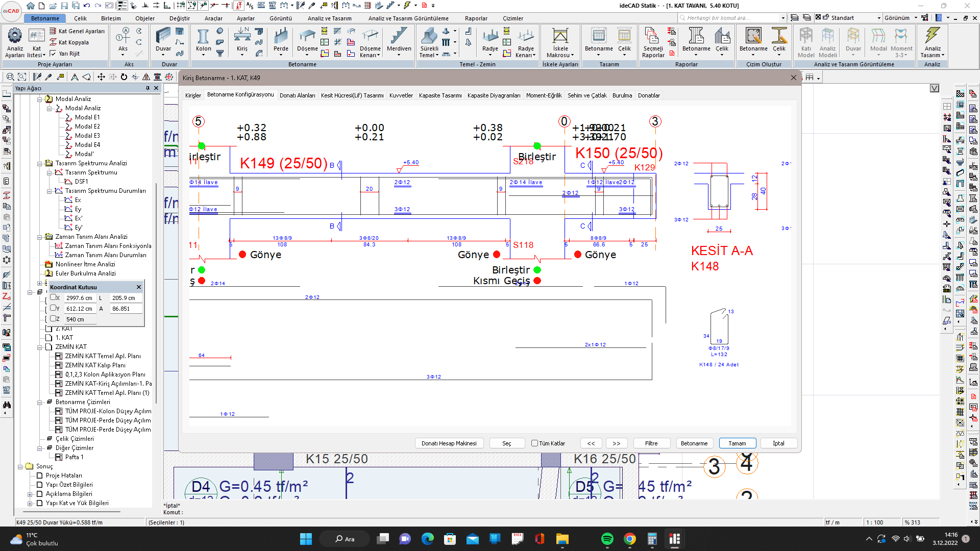Viewport: 980px width, 551px height.
Task: Select ZEMİN KAT Kalıp Planı item
Action: point(95,365)
